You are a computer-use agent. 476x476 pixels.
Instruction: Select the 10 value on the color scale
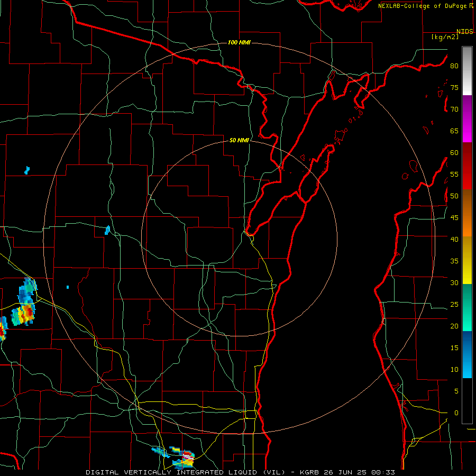454,370
